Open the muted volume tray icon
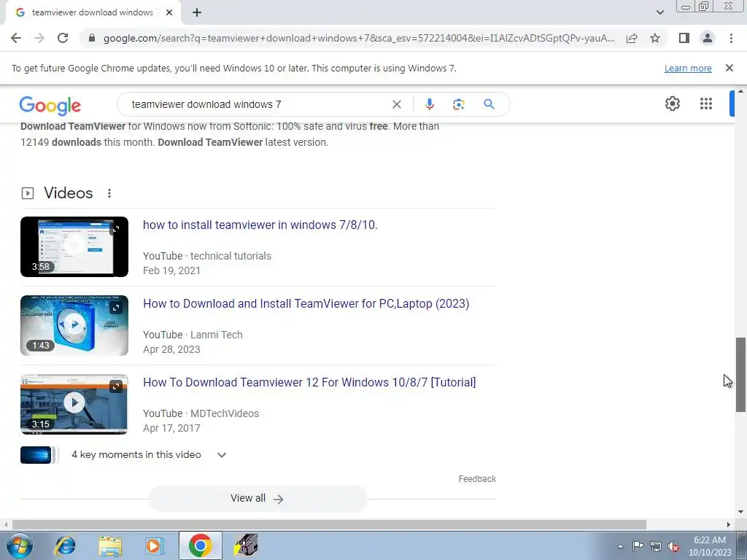 [673, 547]
